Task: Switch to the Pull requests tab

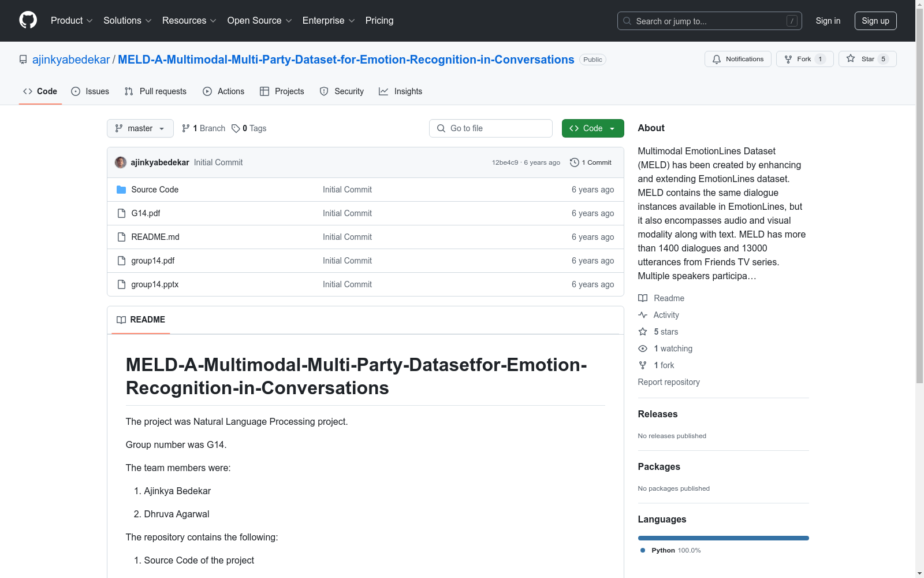Action: coord(155,91)
